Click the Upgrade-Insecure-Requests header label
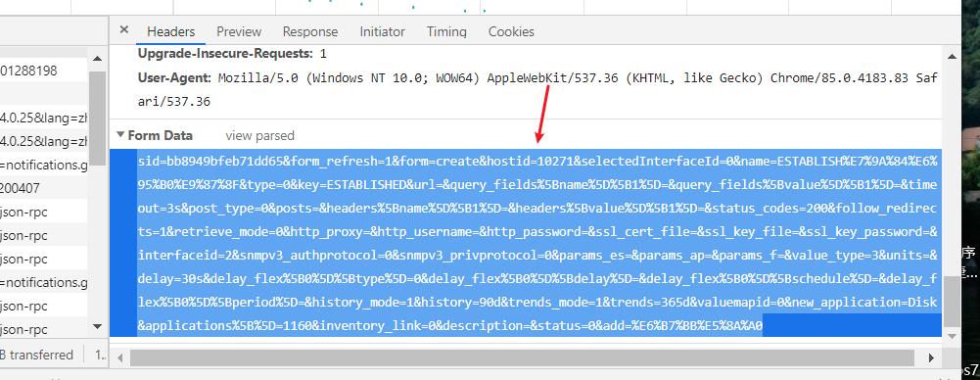The height and width of the screenshot is (380, 980). point(225,54)
